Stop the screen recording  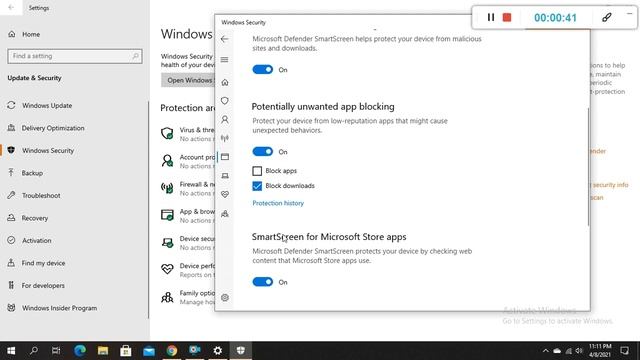coord(507,17)
